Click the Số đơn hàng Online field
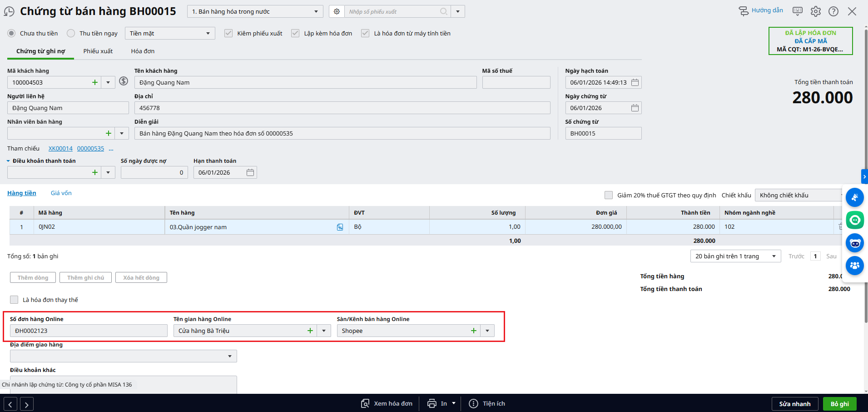The height and width of the screenshot is (412, 868). coord(89,331)
